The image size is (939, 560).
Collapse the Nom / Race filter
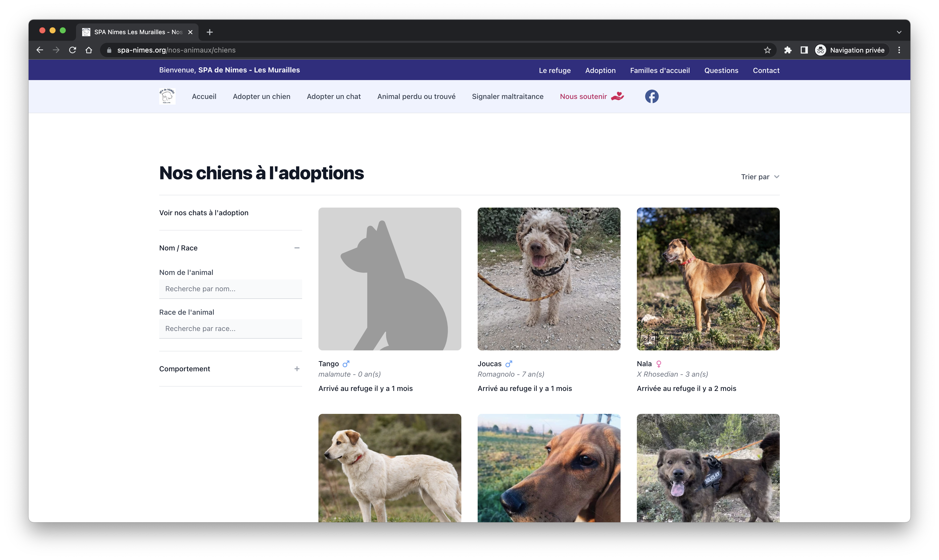pyautogui.click(x=297, y=248)
